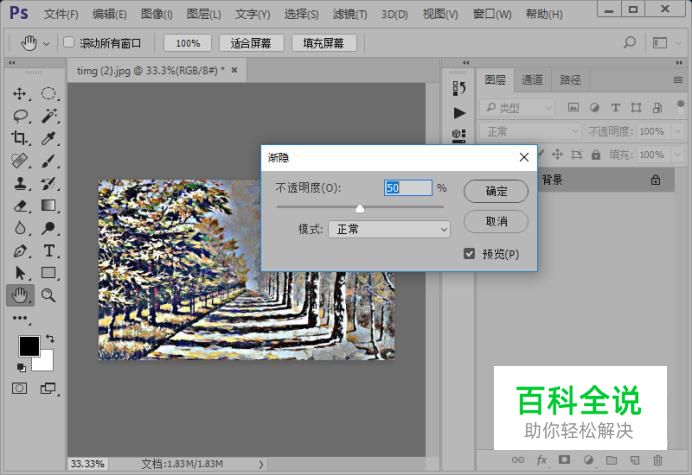Viewport: 692px width, 475px height.
Task: Select the Dodge tool
Action: tap(48, 228)
